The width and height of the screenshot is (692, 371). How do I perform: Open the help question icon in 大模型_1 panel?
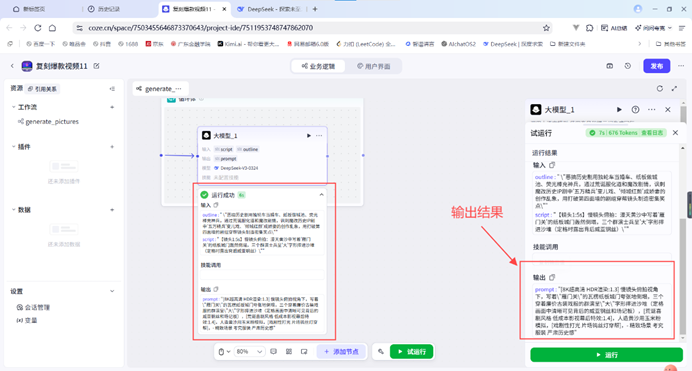[635, 109]
